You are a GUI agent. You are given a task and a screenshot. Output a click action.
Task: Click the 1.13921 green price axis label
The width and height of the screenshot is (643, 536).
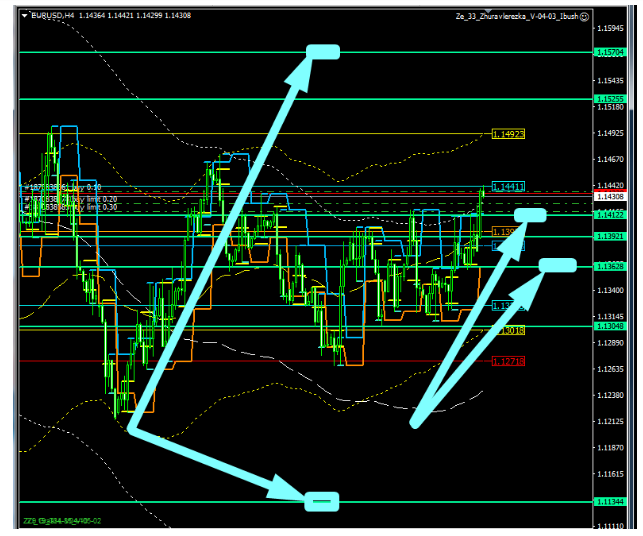click(x=609, y=236)
